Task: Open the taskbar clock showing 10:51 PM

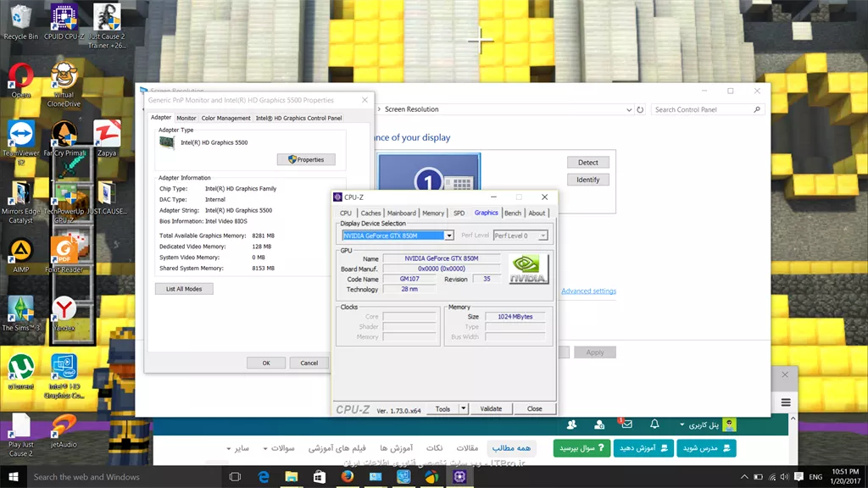Action: 845,476
